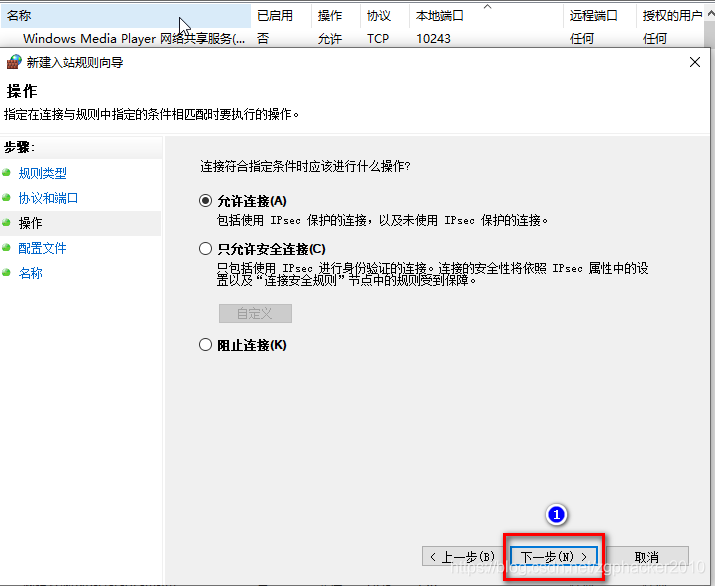Viewport: 715px width, 586px height.
Task: Click the greyed 自定义 button
Action: tap(255, 313)
